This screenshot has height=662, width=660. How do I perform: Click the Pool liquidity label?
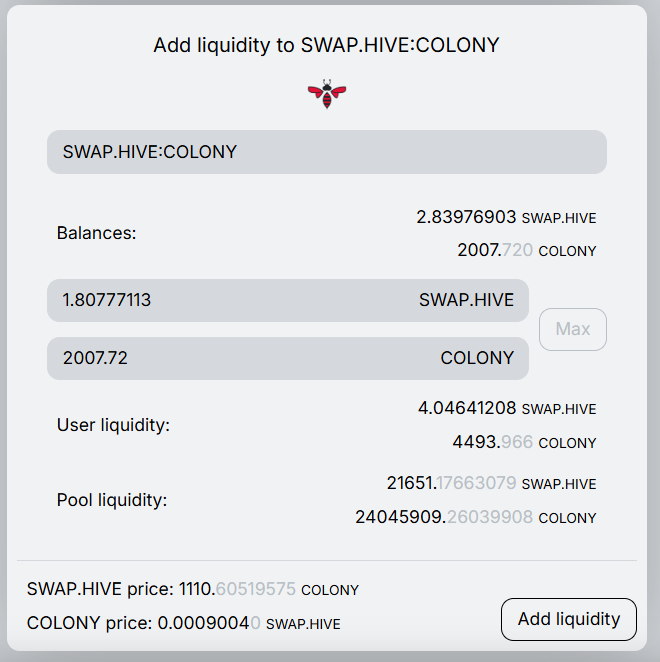(x=112, y=500)
